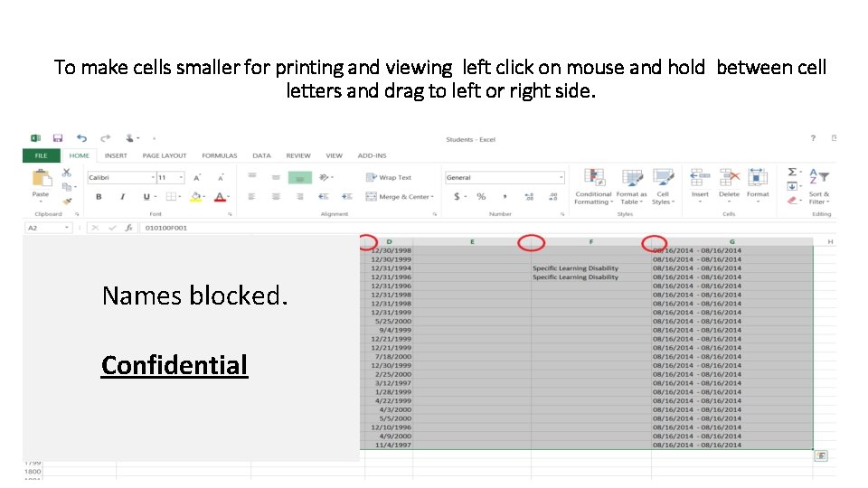This screenshot has width=868, height=488.
Task: Click Decrease Font Size icon
Action: pos(221,178)
